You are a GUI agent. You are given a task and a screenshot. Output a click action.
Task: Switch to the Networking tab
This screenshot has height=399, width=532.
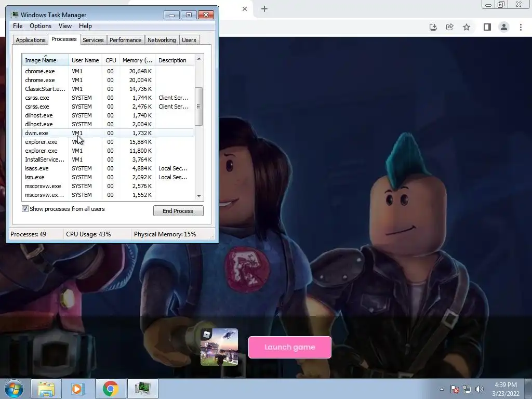point(162,40)
